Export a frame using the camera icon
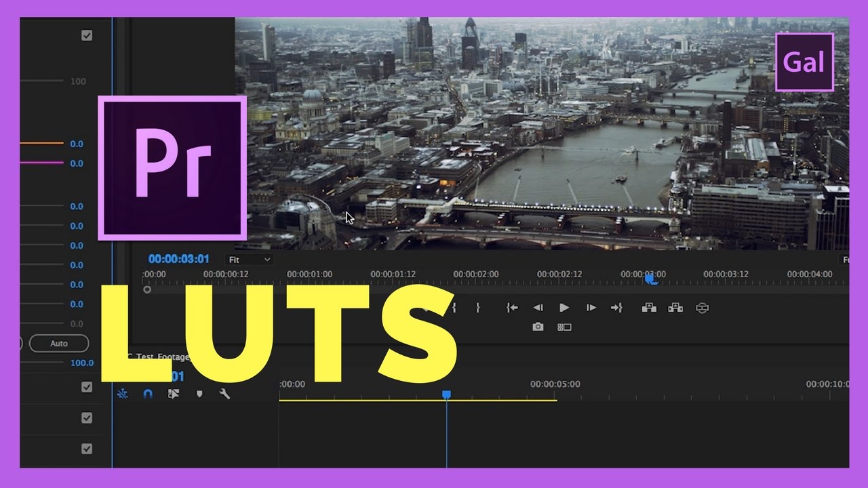This screenshot has height=488, width=868. [x=538, y=327]
